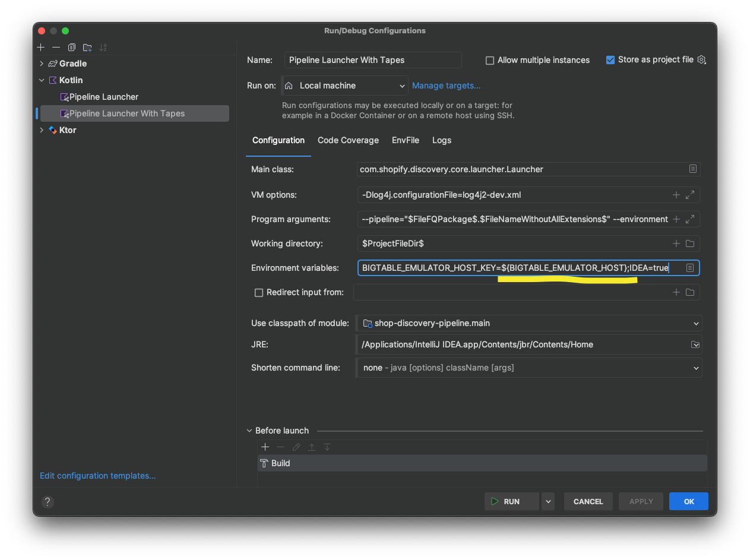Open the Run on target dropdown
The height and width of the screenshot is (560, 750).
point(345,86)
